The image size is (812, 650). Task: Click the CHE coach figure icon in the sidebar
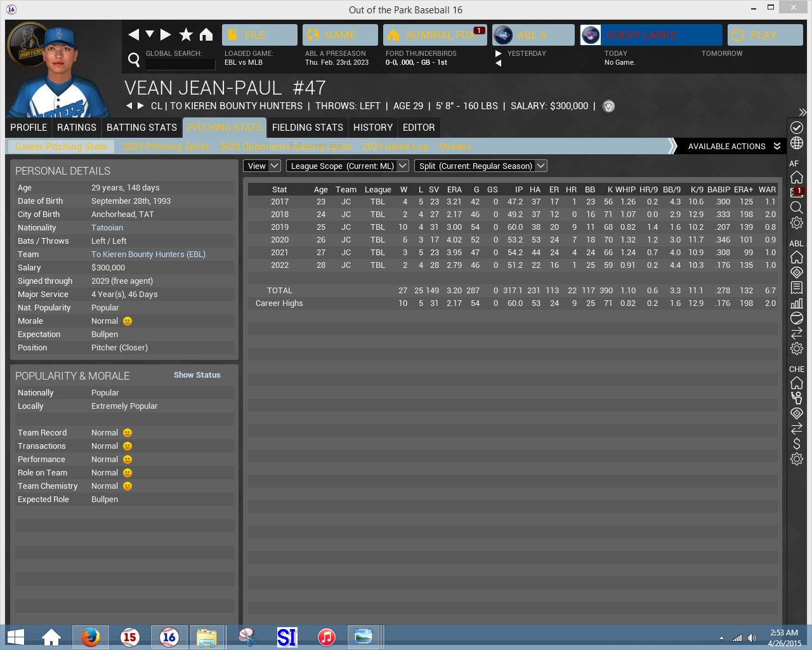click(x=797, y=398)
